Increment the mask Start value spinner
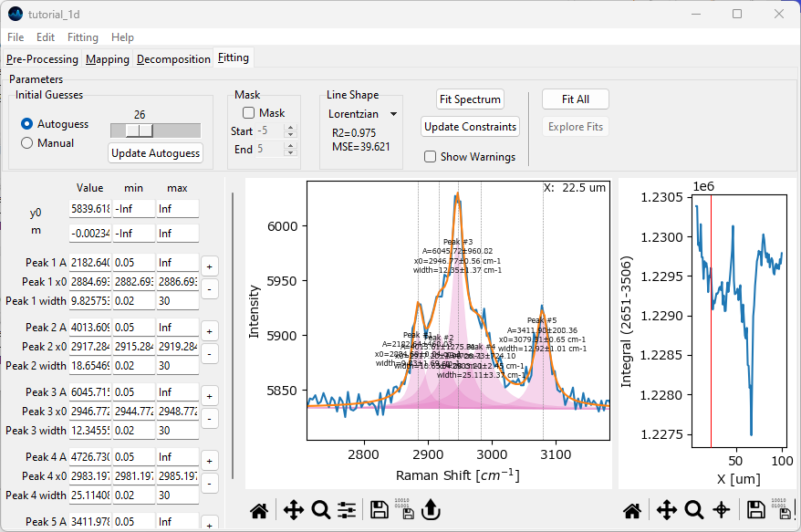 [x=291, y=128]
